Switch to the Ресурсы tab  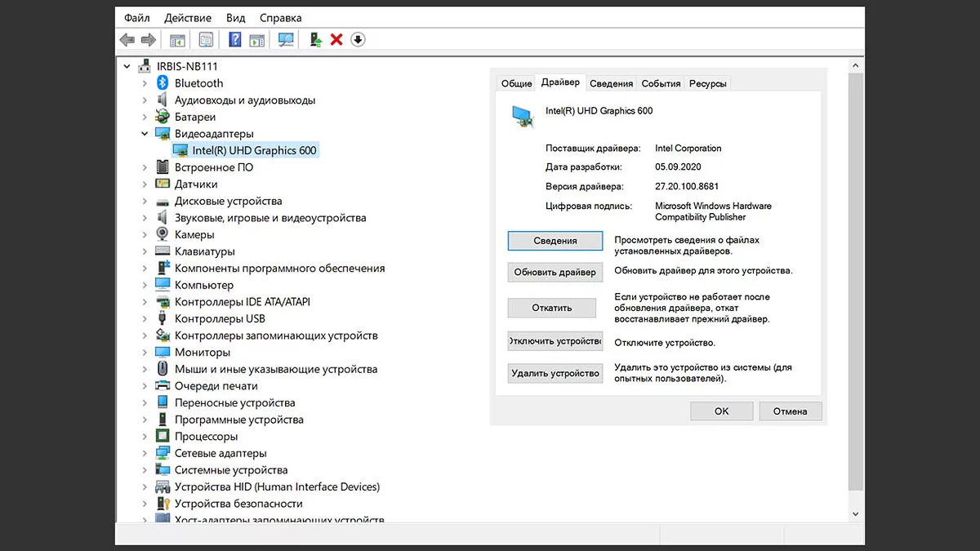707,83
